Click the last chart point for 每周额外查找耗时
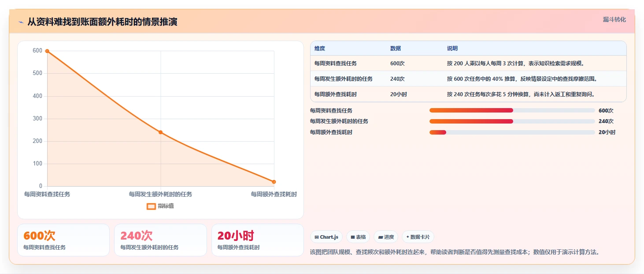Viewport: 644px width, 274px height. pyautogui.click(x=274, y=182)
